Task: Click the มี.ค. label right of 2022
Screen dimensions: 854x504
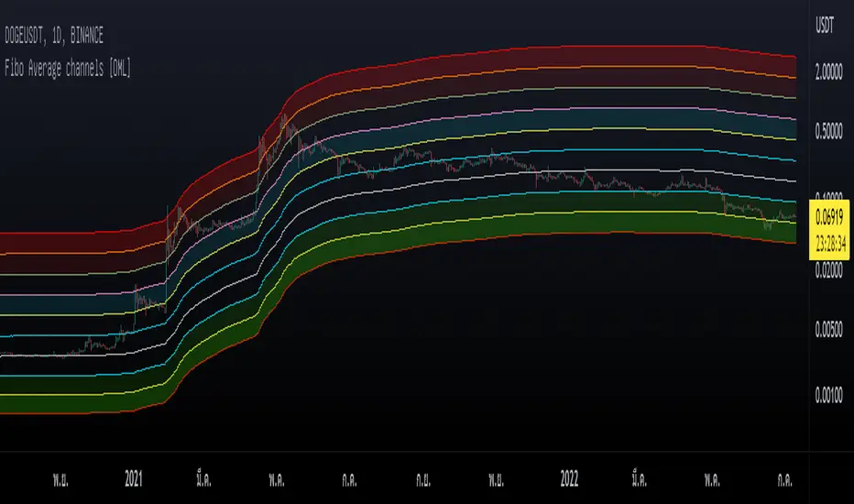Action: (x=640, y=479)
